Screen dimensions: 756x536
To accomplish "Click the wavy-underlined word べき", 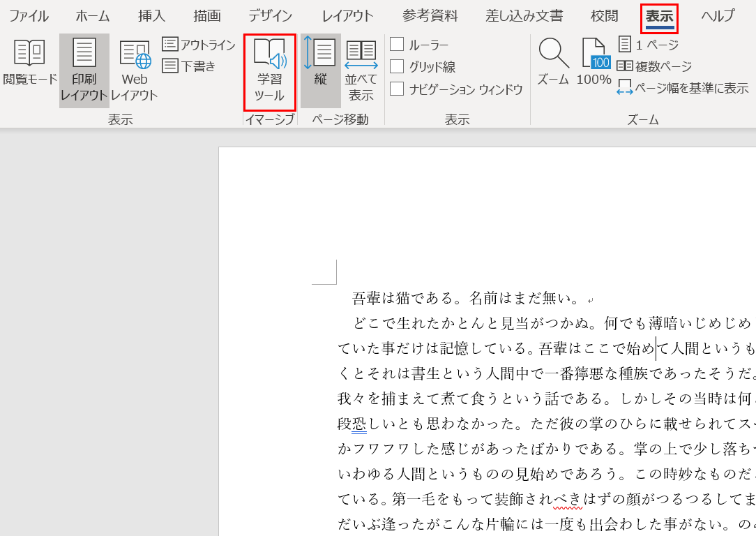I will click(x=568, y=499).
